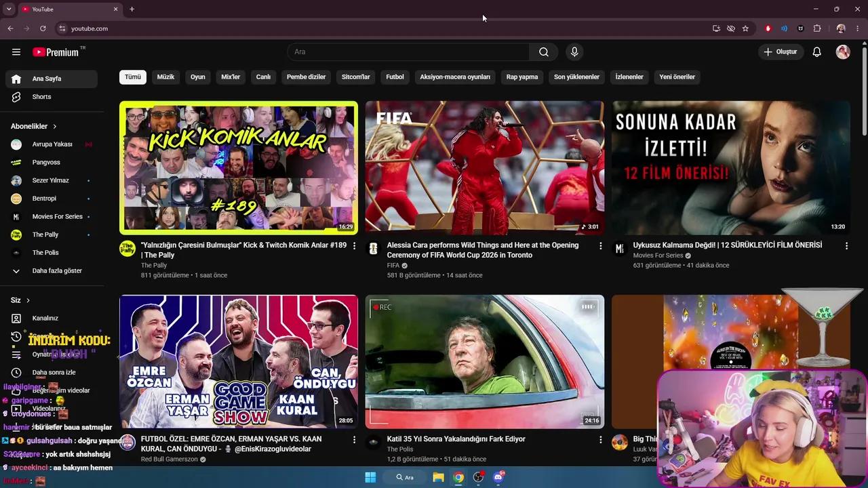868x488 pixels.
Task: Click Movies For Series avatar under video
Action: pyautogui.click(x=620, y=249)
